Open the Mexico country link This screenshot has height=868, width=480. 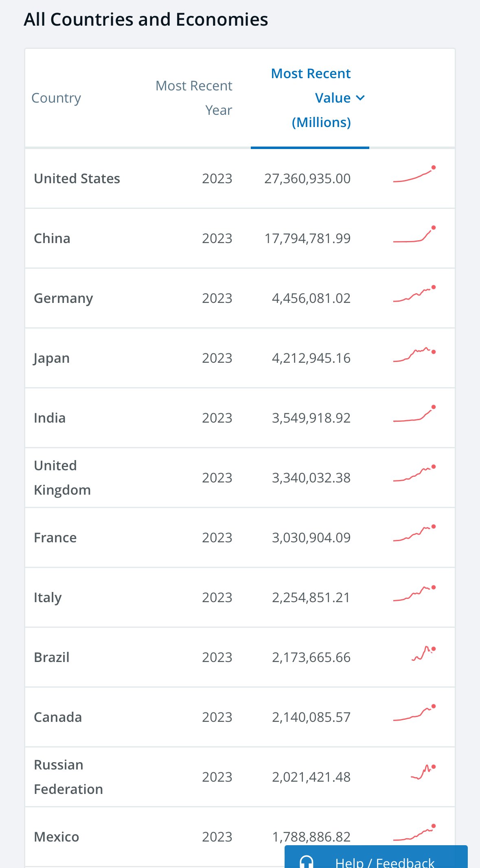(x=57, y=837)
